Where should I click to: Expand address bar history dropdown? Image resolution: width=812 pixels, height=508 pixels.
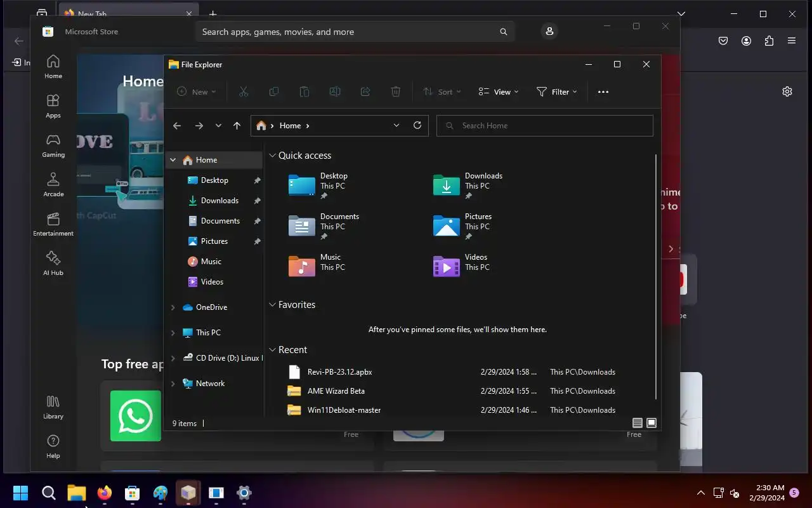pyautogui.click(x=396, y=125)
